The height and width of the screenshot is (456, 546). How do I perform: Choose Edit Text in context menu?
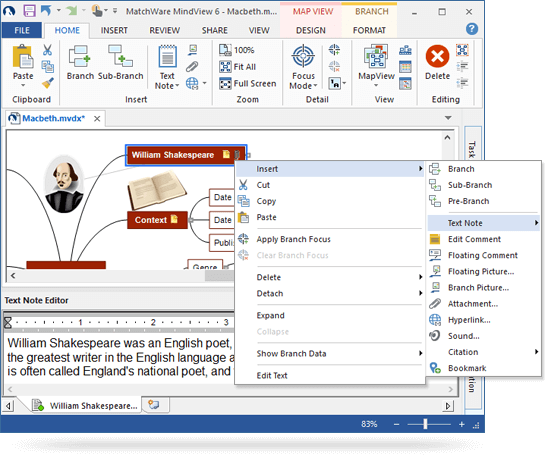coord(329,375)
